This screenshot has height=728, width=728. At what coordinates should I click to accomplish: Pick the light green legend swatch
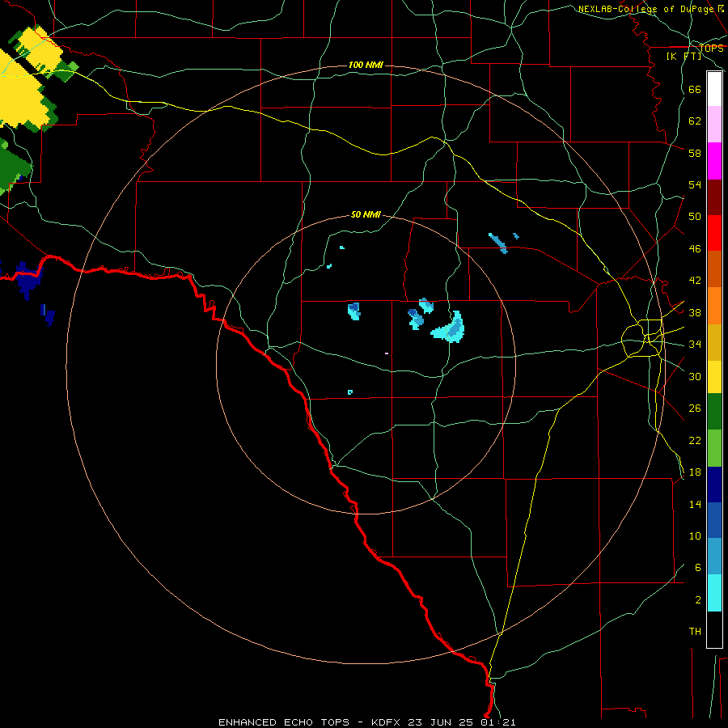pos(714,448)
